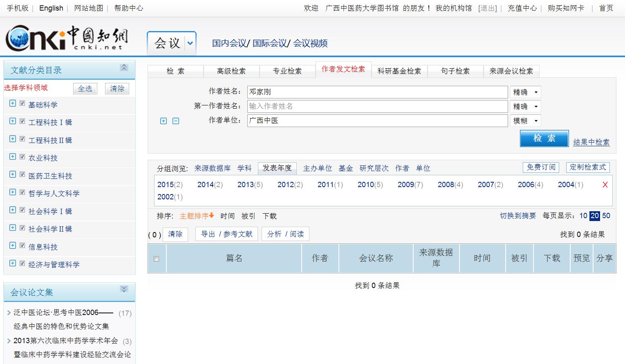Viewport: 625px width, 364px height.
Task: Click the minus icon to remove search row
Action: pyautogui.click(x=176, y=121)
